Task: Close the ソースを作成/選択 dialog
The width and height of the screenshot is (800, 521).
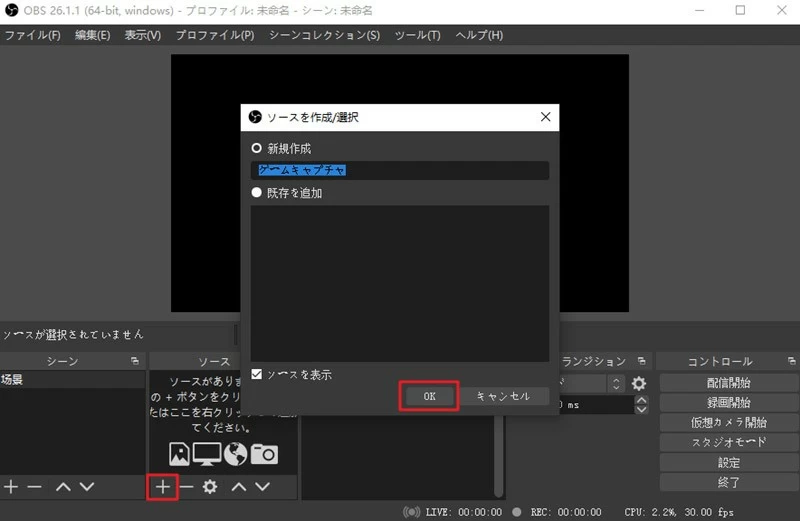Action: (x=545, y=117)
